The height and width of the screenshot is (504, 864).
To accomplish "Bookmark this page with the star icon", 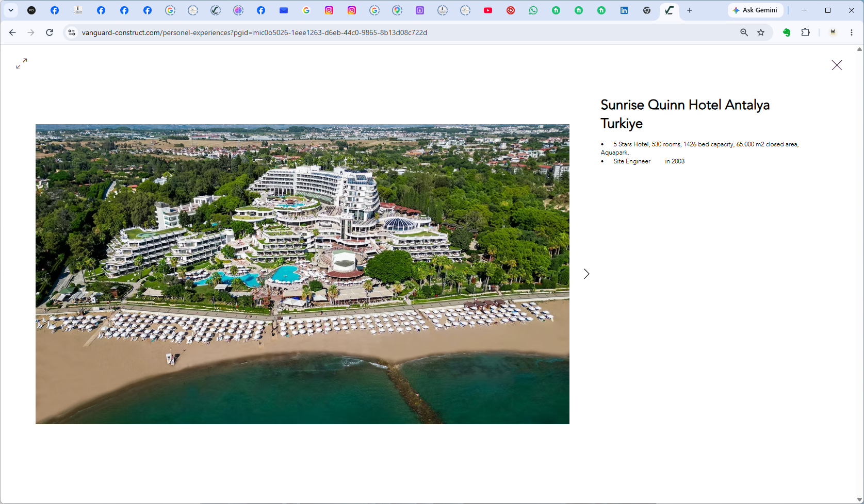I will tap(761, 32).
